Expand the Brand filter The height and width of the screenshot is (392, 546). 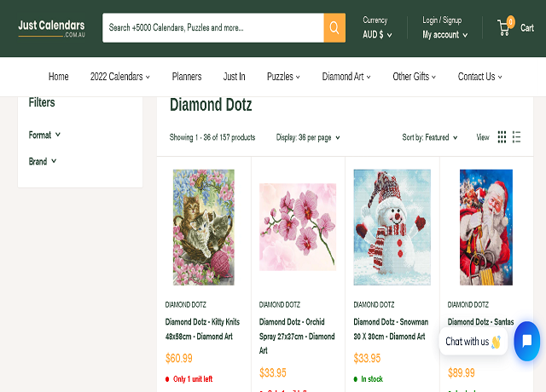pos(43,161)
